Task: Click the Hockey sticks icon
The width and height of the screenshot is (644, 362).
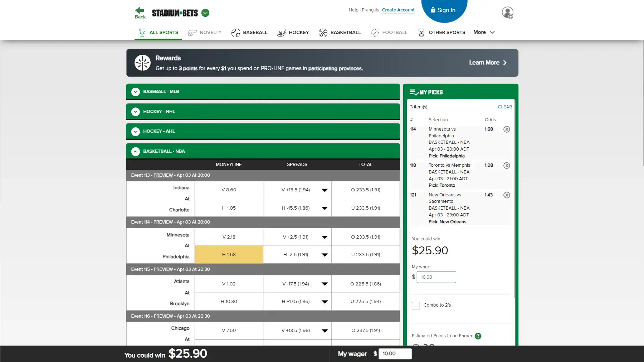Action: (x=282, y=33)
